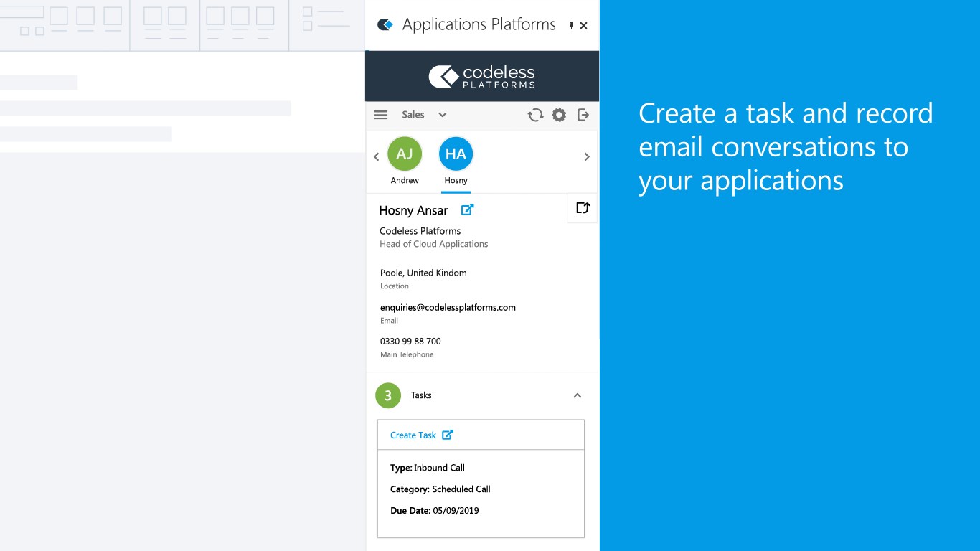Viewport: 980px width, 551px height.
Task: Click Head of Cloud Applications title
Action: (434, 244)
